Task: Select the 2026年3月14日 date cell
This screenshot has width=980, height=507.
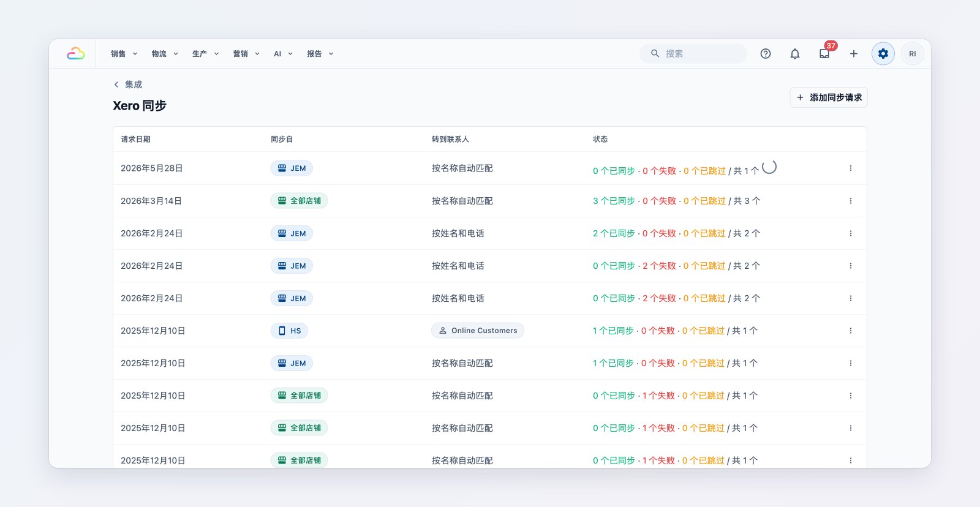Action: coord(151,201)
